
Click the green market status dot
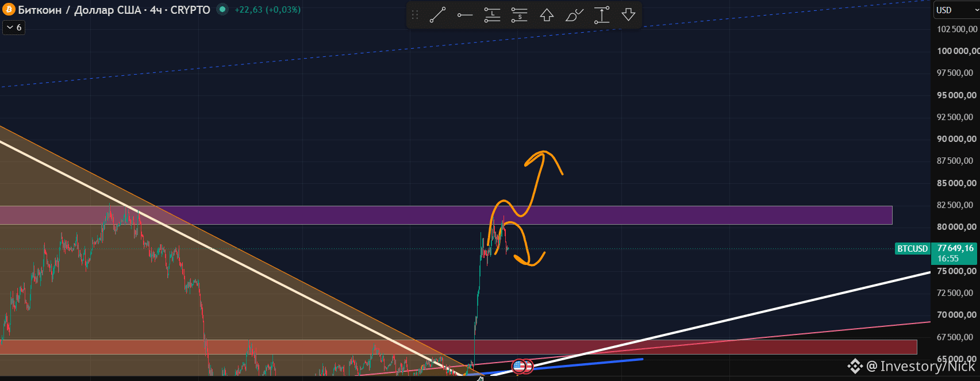(x=222, y=10)
